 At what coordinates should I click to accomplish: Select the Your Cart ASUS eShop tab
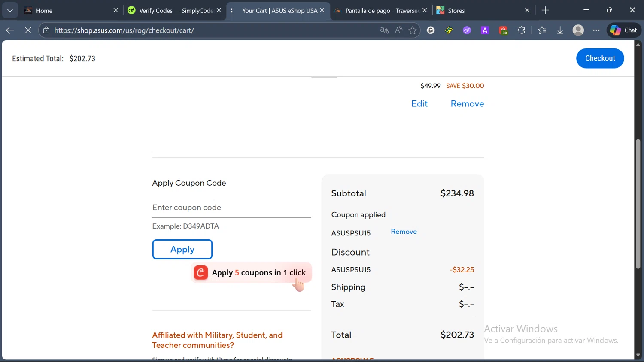(278, 10)
